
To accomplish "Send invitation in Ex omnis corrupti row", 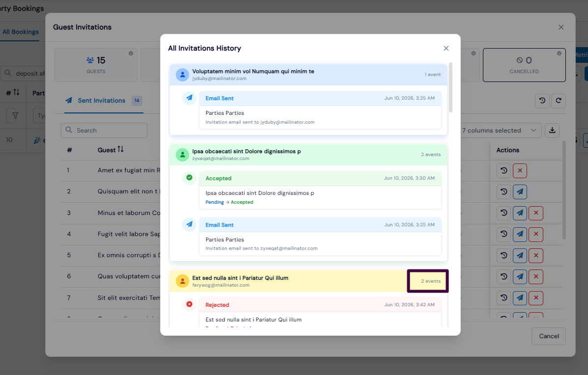I will coord(520,256).
